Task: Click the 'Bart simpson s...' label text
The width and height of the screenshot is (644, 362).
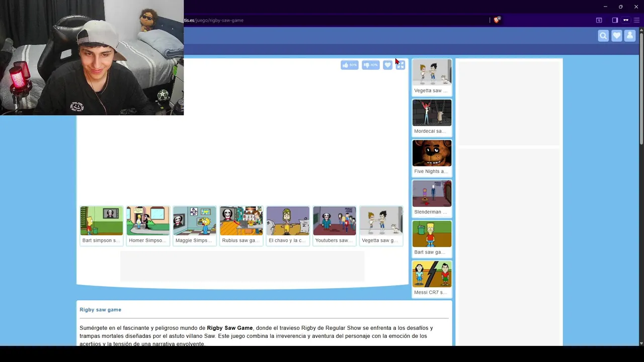Action: pyautogui.click(x=101, y=240)
